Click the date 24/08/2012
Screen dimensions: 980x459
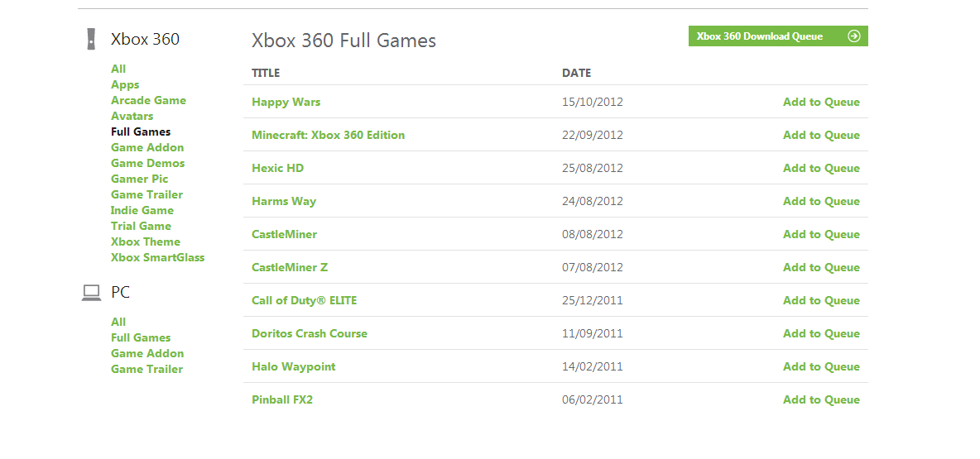pos(593,201)
